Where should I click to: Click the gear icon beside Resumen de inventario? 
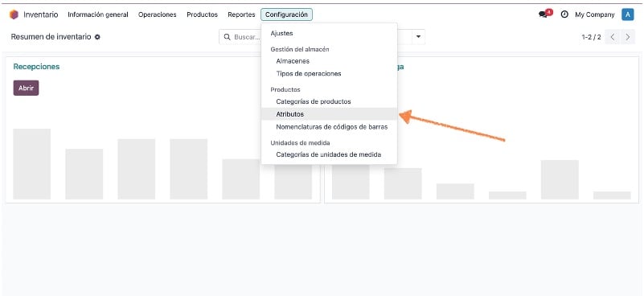97,37
